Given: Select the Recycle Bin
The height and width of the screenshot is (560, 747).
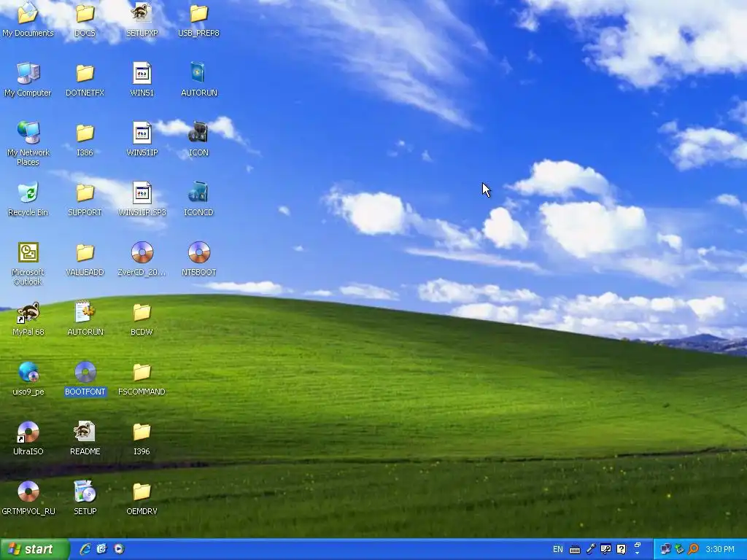Looking at the screenshot, I should pos(28,199).
